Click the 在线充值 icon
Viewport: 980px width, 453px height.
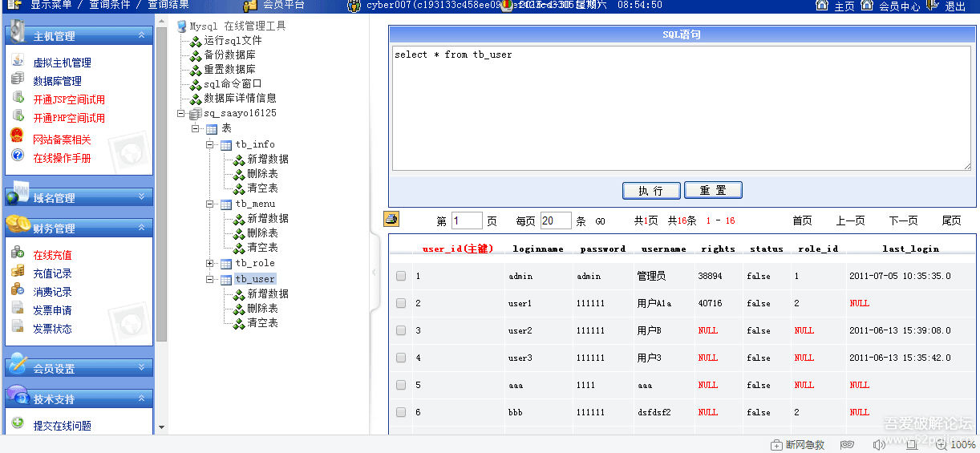[18, 253]
